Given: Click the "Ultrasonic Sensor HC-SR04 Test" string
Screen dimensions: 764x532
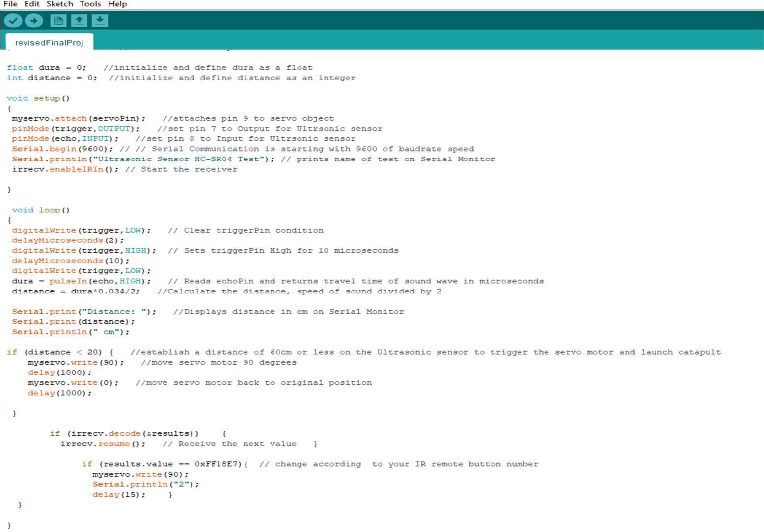Looking at the screenshot, I should [x=178, y=159].
